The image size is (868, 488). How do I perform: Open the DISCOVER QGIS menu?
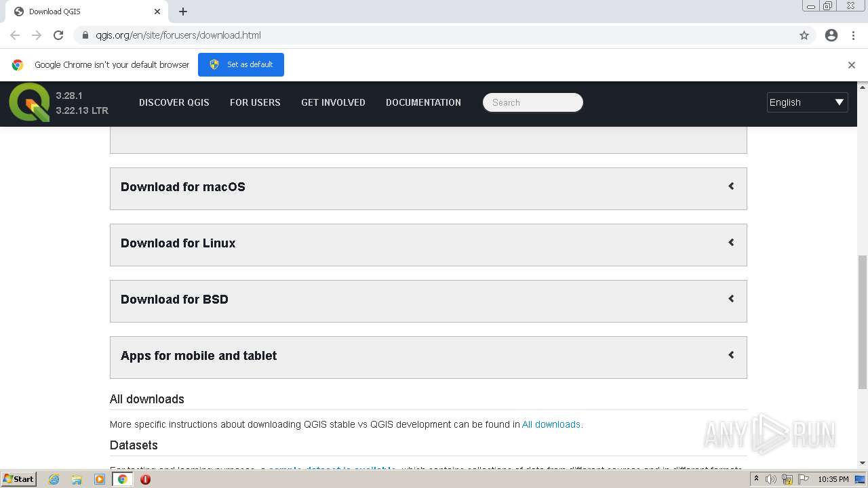174,102
